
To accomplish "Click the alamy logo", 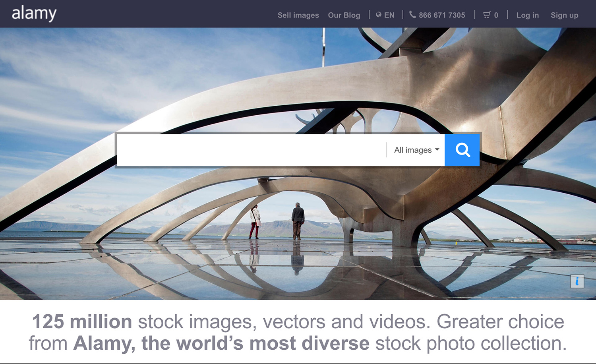I will point(34,14).
